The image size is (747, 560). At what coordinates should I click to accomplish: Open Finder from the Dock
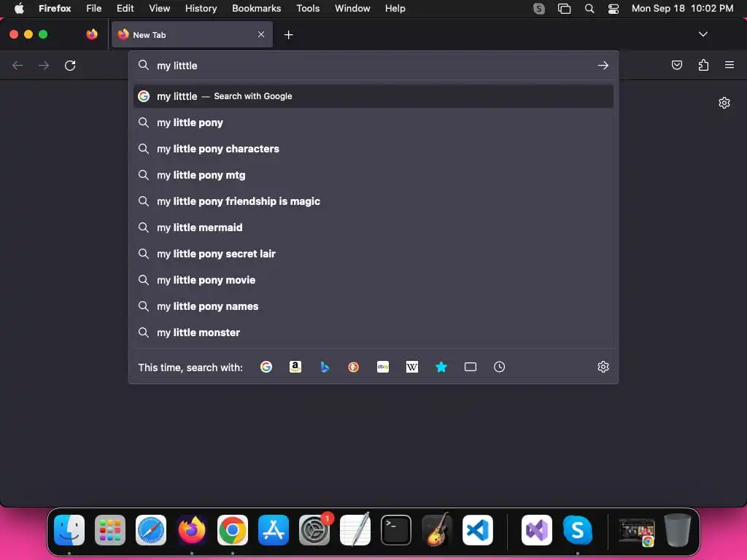[69, 530]
